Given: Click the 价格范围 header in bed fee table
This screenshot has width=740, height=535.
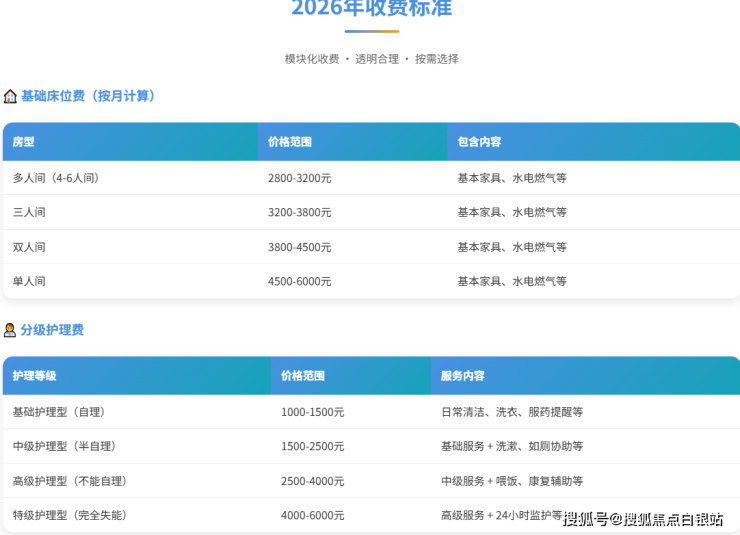Looking at the screenshot, I should pos(290,142).
